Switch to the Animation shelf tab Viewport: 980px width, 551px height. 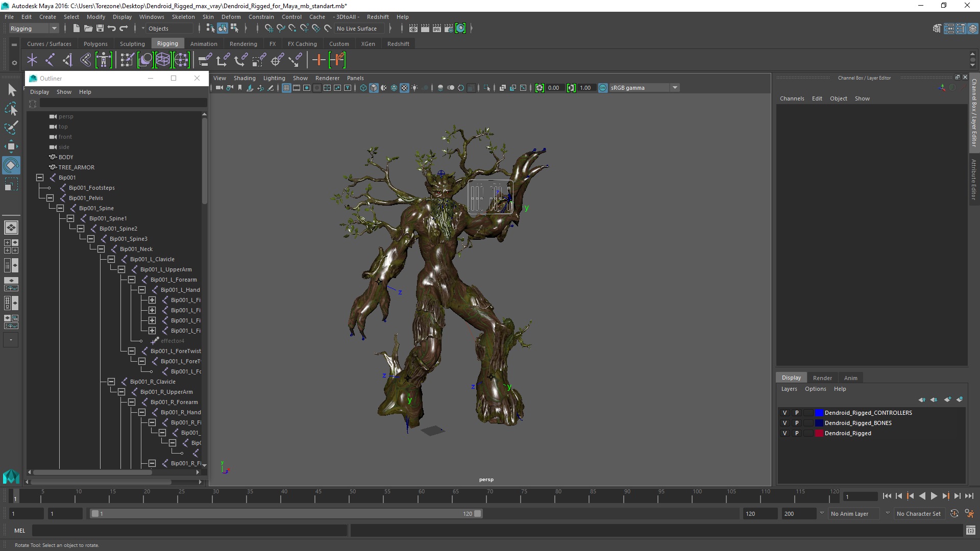[204, 44]
